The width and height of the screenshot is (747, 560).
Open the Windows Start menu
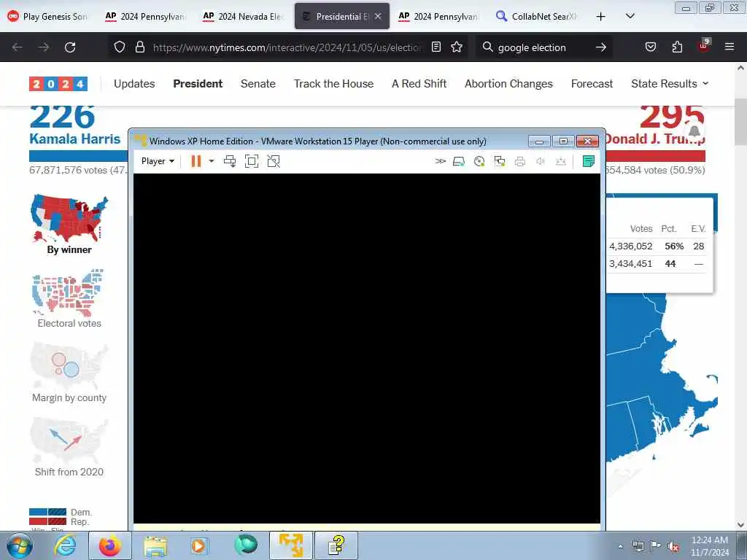click(x=20, y=546)
